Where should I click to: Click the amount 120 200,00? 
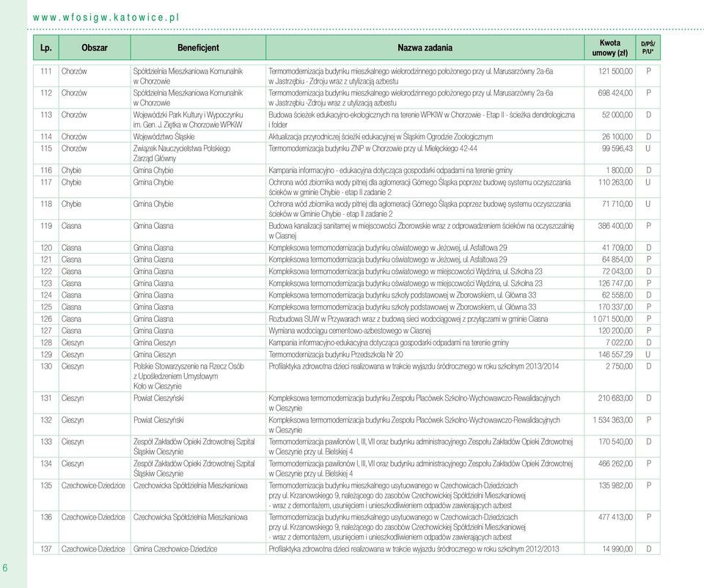pos(615,331)
